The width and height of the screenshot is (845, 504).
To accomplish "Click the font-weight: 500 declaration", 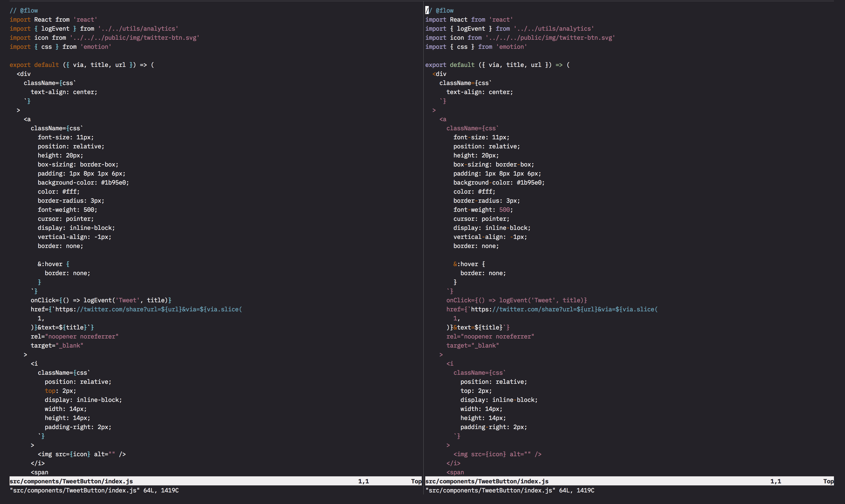I will (67, 209).
